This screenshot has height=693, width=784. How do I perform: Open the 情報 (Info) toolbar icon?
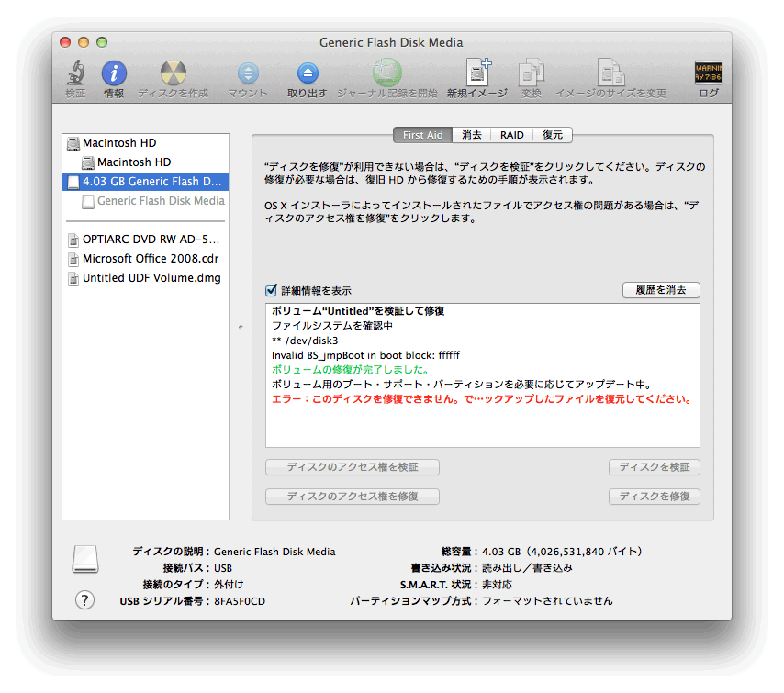pos(114,73)
